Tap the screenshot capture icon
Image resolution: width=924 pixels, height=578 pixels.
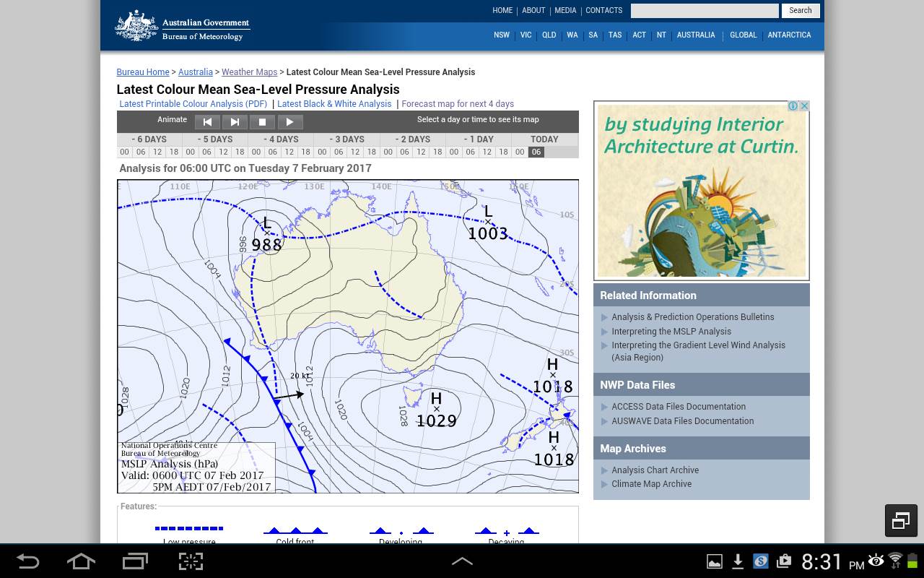[x=191, y=561]
